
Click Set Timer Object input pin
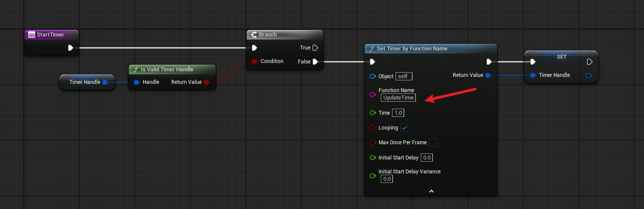coord(373,76)
